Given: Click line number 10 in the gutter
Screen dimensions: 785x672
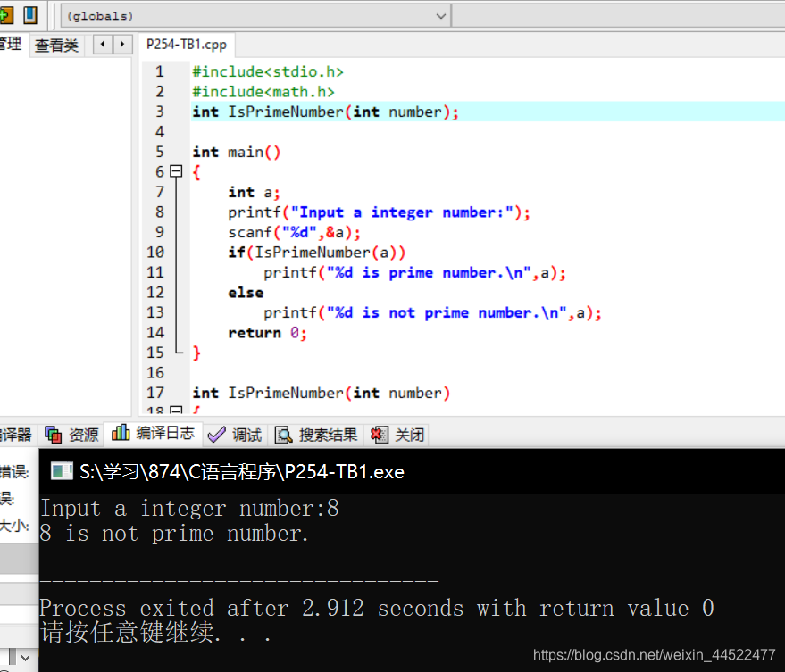Looking at the screenshot, I should [x=155, y=253].
